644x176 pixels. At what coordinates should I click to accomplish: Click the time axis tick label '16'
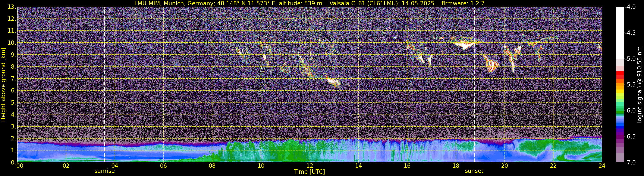[x=407, y=166]
